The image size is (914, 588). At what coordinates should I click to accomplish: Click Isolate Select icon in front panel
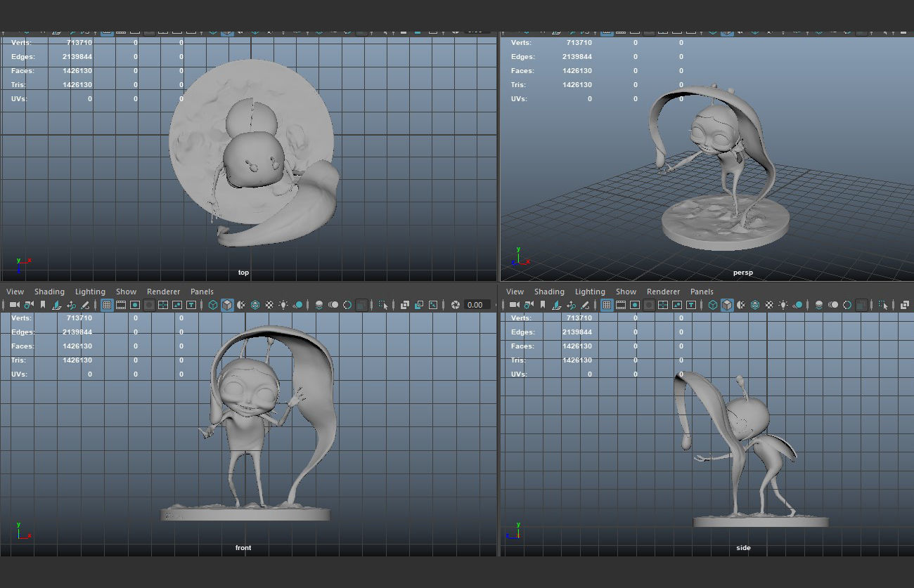pos(383,305)
